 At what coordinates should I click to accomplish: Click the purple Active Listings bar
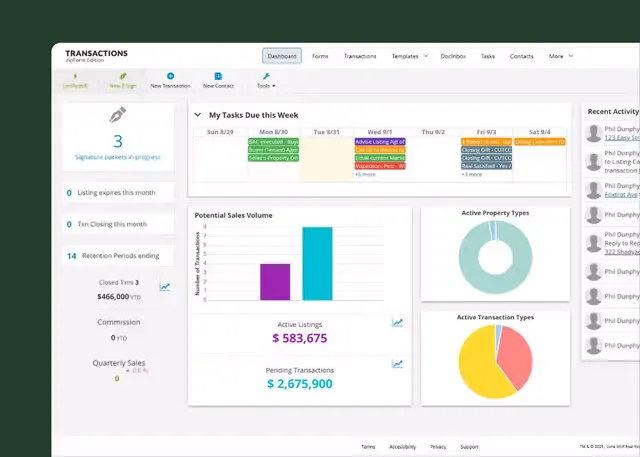[275, 282]
